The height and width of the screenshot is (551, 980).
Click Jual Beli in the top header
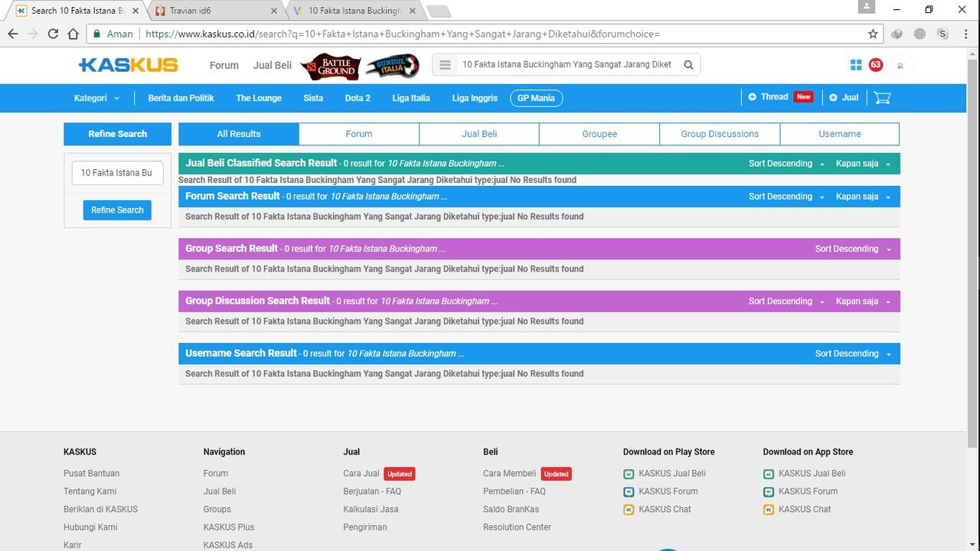273,66
